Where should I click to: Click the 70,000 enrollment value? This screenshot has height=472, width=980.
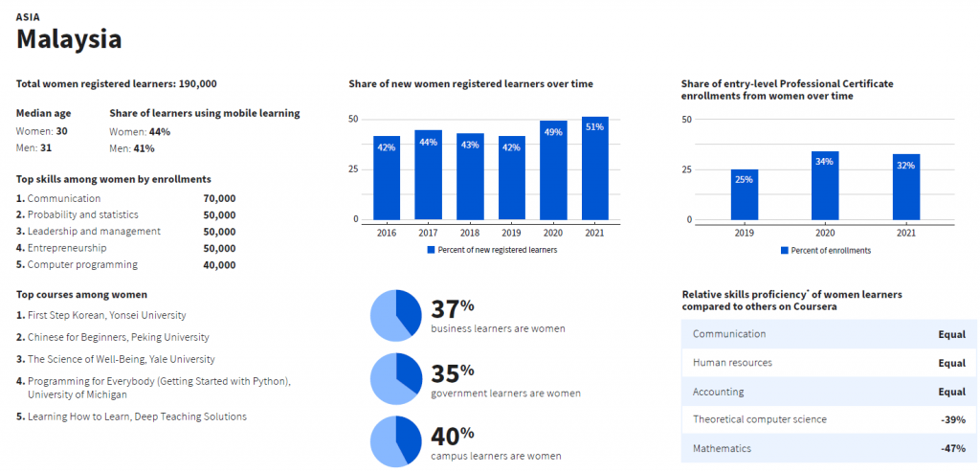(x=219, y=198)
